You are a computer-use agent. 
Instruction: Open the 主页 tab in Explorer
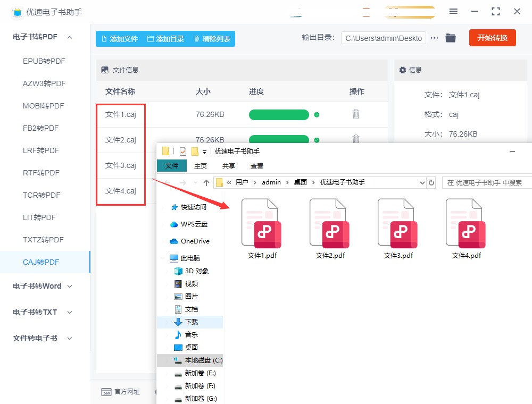click(201, 166)
